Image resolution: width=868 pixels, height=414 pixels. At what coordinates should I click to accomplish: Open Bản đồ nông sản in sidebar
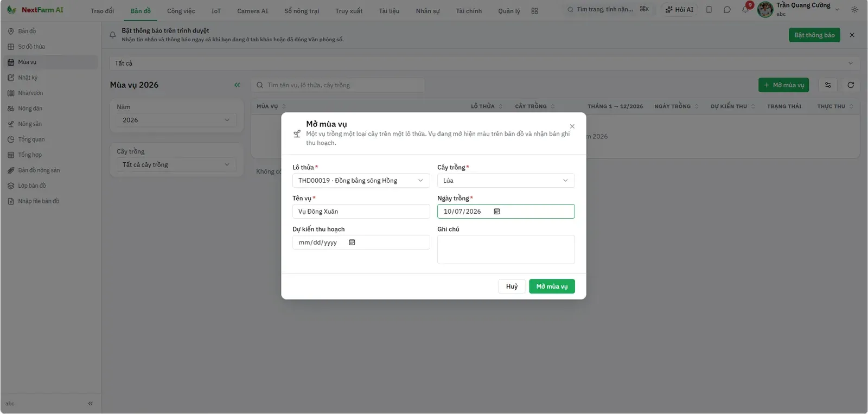[50, 170]
